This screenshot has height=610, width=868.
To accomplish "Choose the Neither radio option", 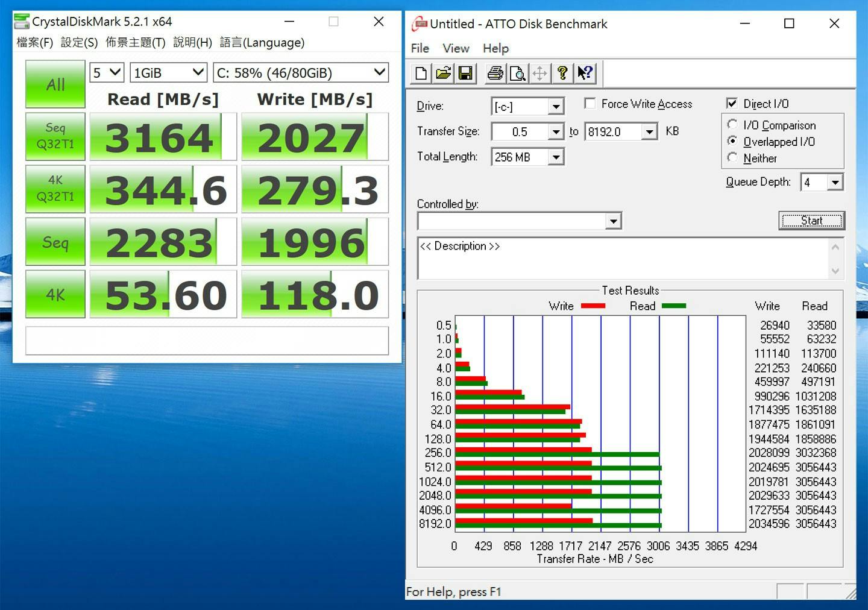I will pyautogui.click(x=732, y=158).
